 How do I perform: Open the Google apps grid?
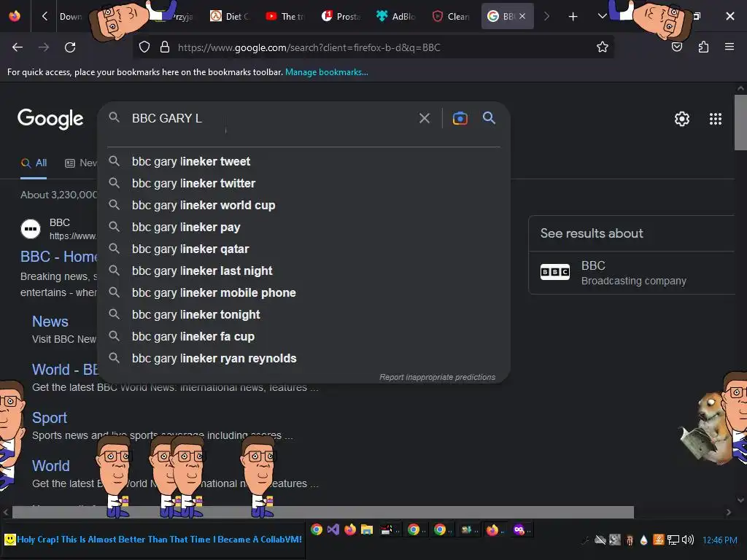[716, 119]
